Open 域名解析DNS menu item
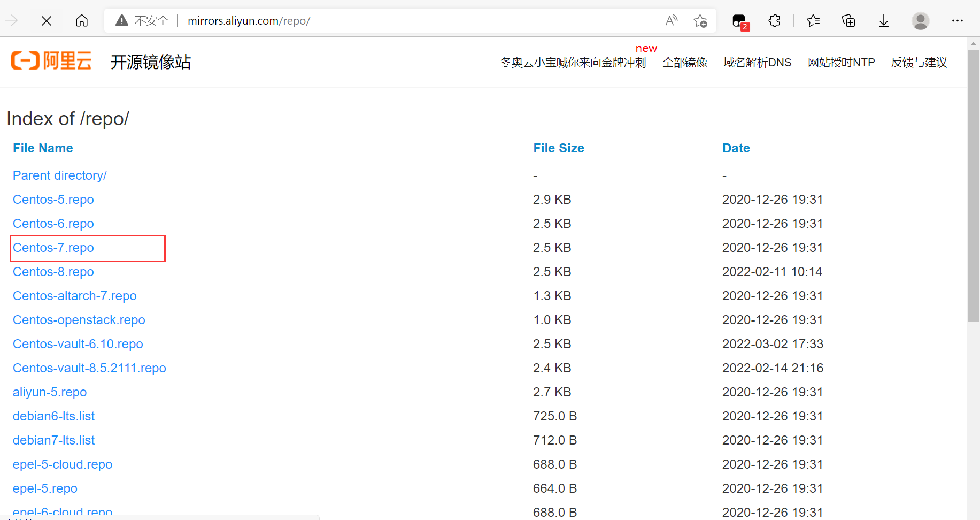Image resolution: width=980 pixels, height=520 pixels. pos(757,63)
